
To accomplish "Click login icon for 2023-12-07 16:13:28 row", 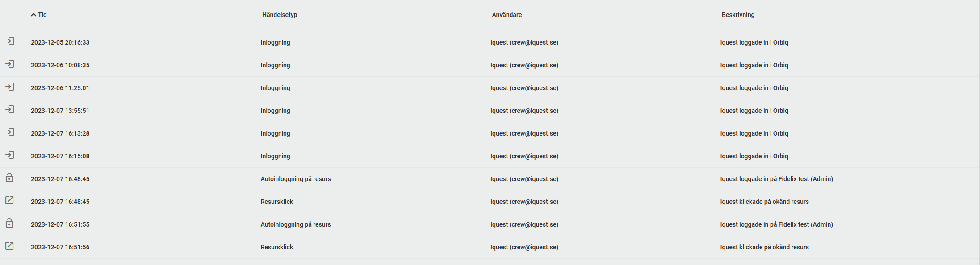I will point(9,132).
